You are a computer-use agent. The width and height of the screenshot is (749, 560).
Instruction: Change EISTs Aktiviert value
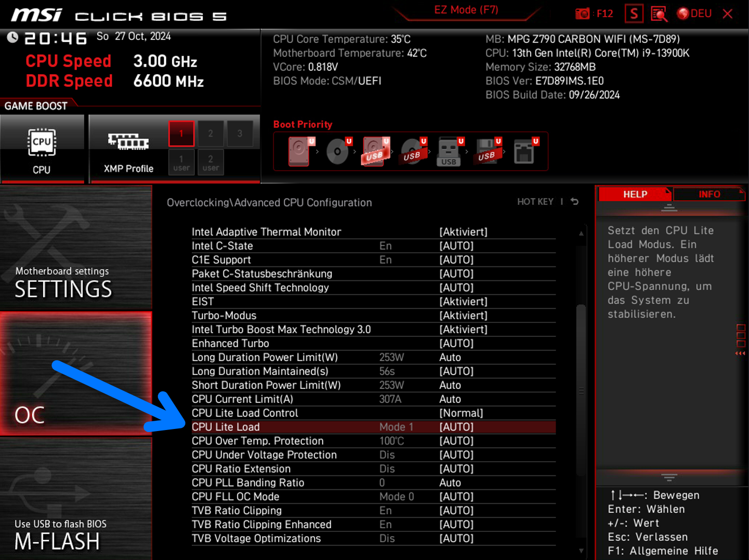(x=463, y=302)
